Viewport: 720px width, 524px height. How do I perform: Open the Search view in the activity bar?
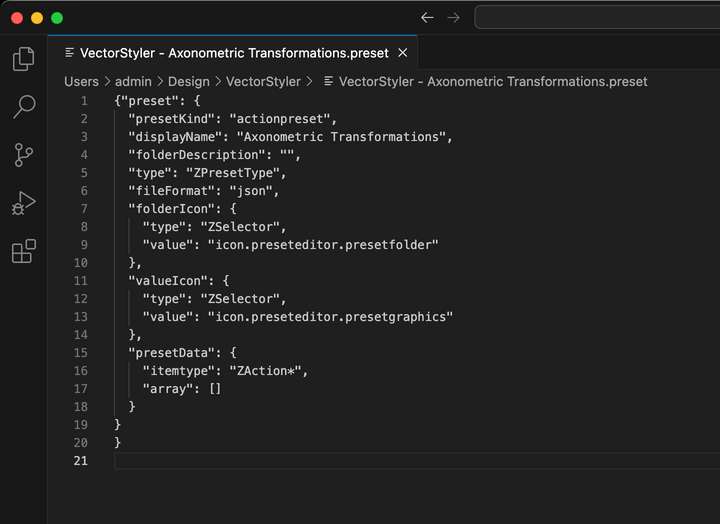click(23, 107)
